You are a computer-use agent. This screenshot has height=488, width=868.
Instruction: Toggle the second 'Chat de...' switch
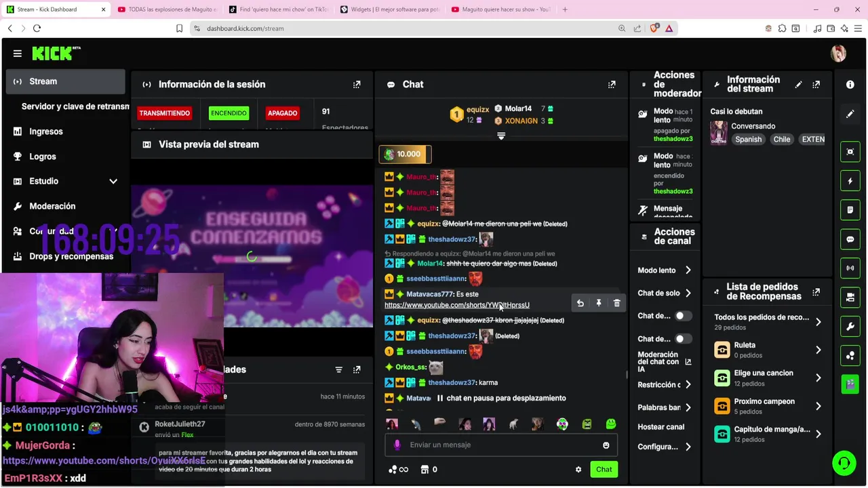[683, 339]
